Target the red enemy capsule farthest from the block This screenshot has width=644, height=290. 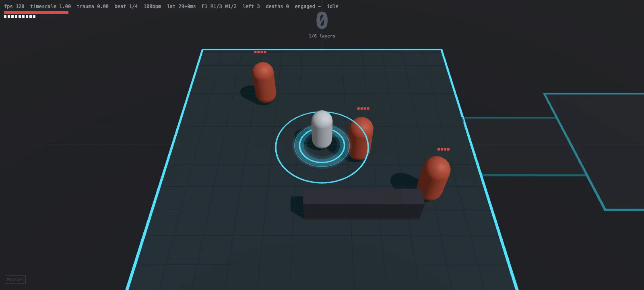click(264, 82)
